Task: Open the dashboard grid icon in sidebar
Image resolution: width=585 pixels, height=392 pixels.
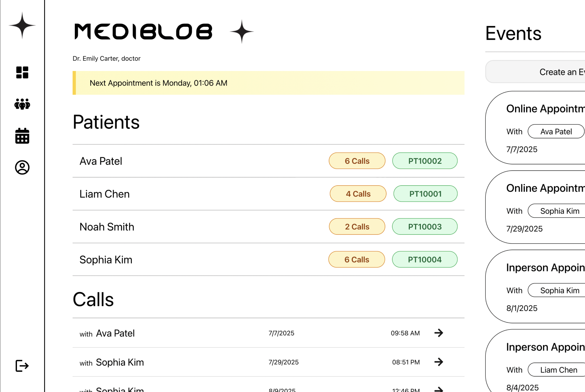Action: pos(22,73)
